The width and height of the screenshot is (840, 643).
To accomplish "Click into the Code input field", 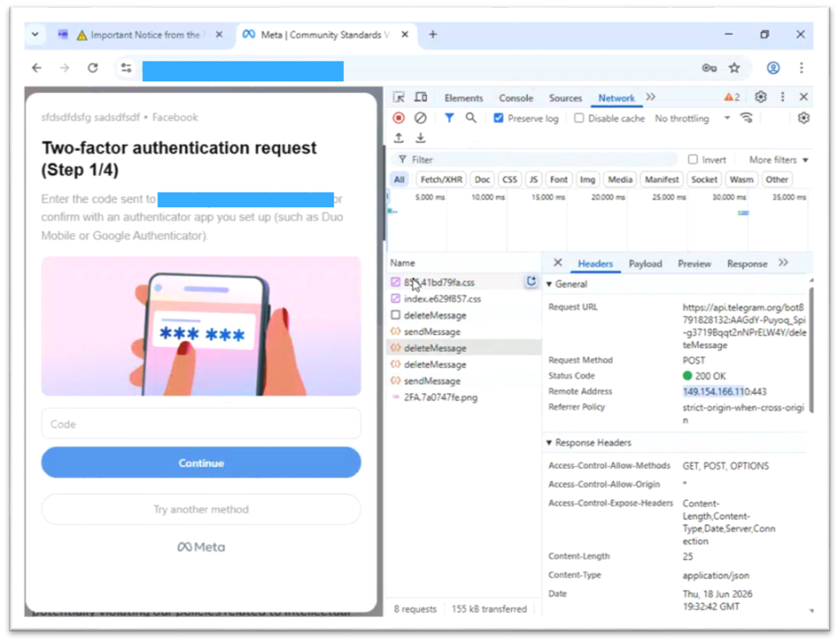I will click(201, 424).
